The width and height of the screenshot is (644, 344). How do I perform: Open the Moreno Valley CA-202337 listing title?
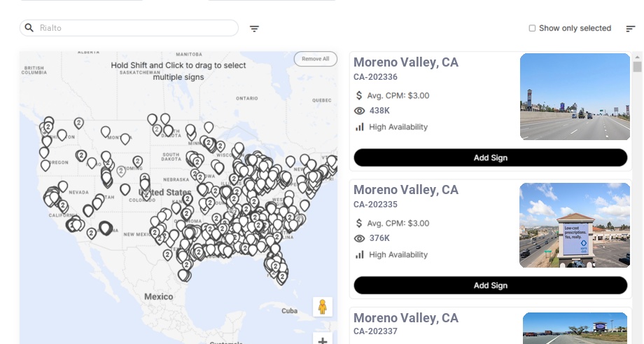click(x=406, y=318)
